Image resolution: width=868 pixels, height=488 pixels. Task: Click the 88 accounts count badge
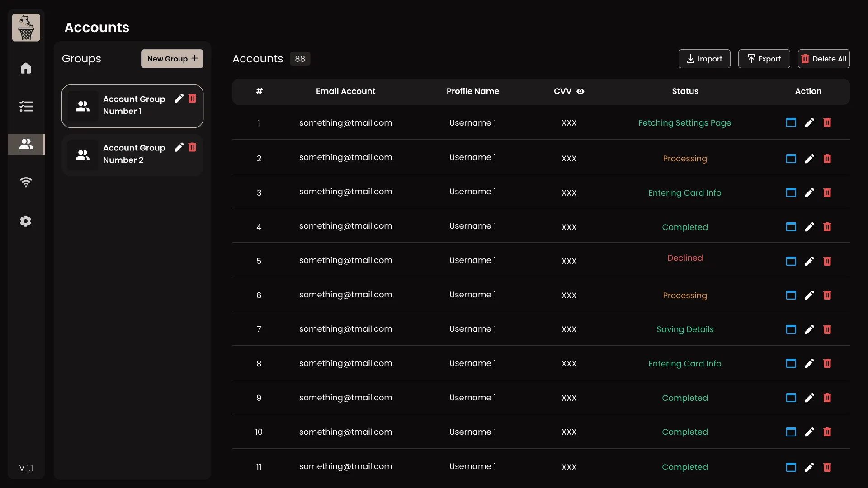click(x=300, y=59)
